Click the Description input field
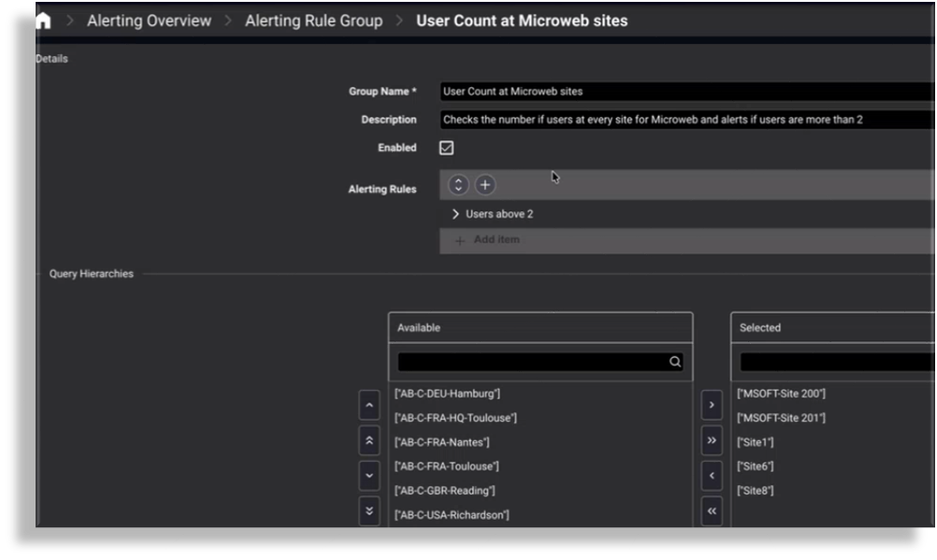 click(x=687, y=120)
